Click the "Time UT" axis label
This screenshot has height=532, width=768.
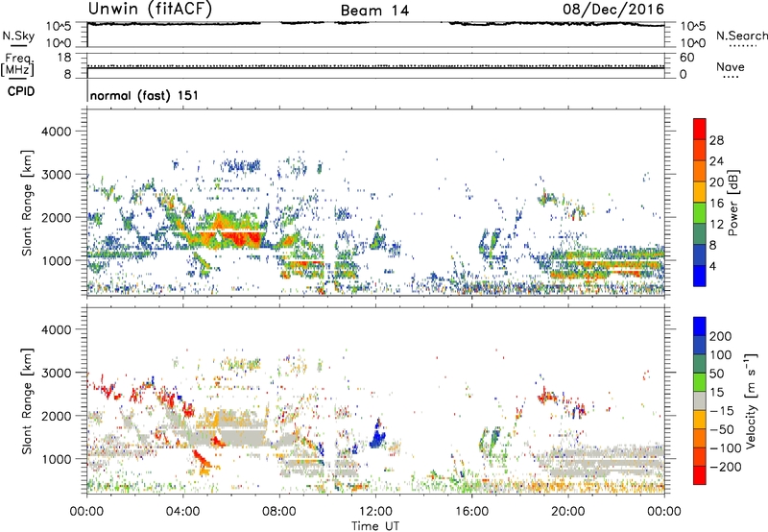click(375, 526)
